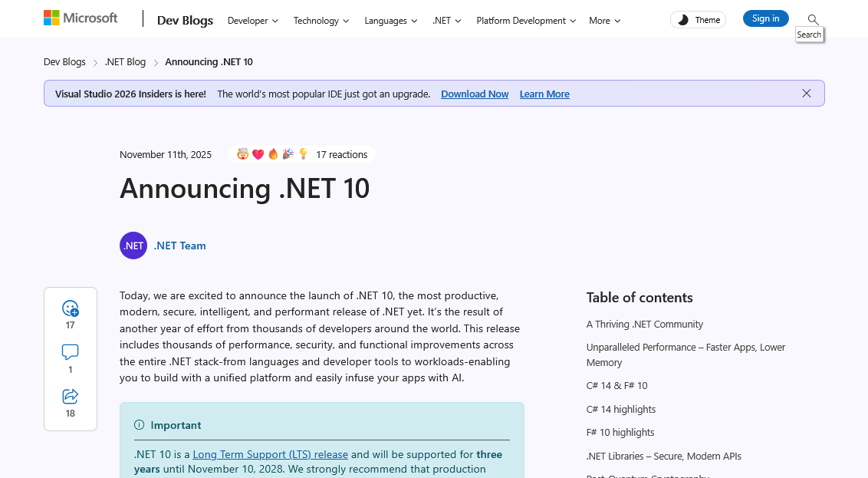Open the More navigation menu
Viewport: 868px width, 478px height.
pyautogui.click(x=604, y=21)
